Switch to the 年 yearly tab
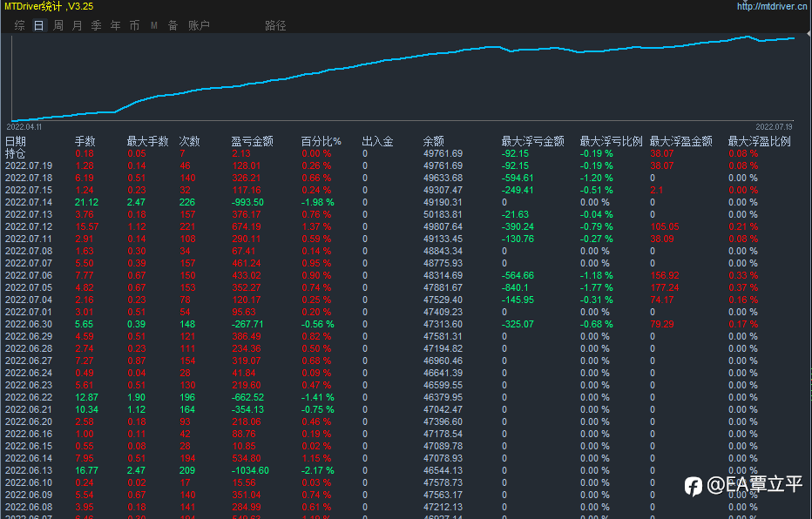This screenshot has height=519, width=812. (x=116, y=25)
